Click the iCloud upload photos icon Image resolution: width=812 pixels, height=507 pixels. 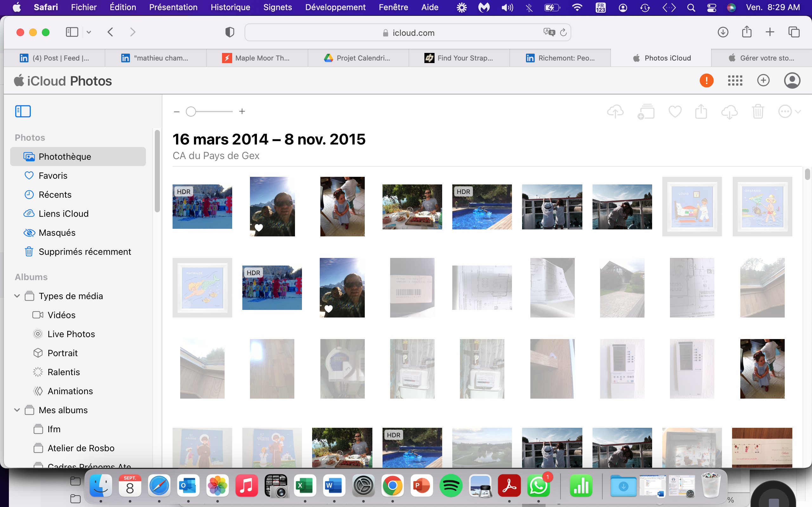(615, 112)
